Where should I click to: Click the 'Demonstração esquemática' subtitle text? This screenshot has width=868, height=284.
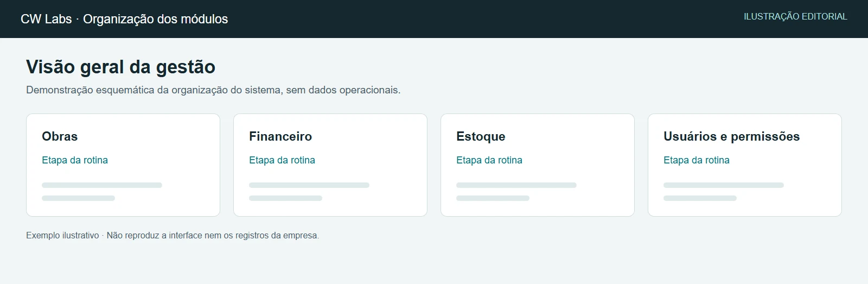click(x=213, y=90)
